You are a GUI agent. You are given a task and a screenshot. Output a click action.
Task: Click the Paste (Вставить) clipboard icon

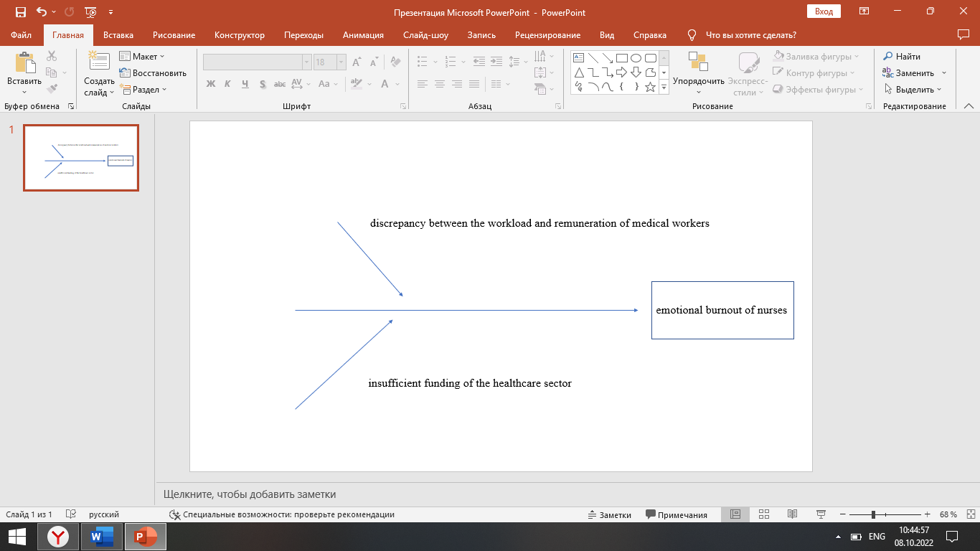pos(24,65)
